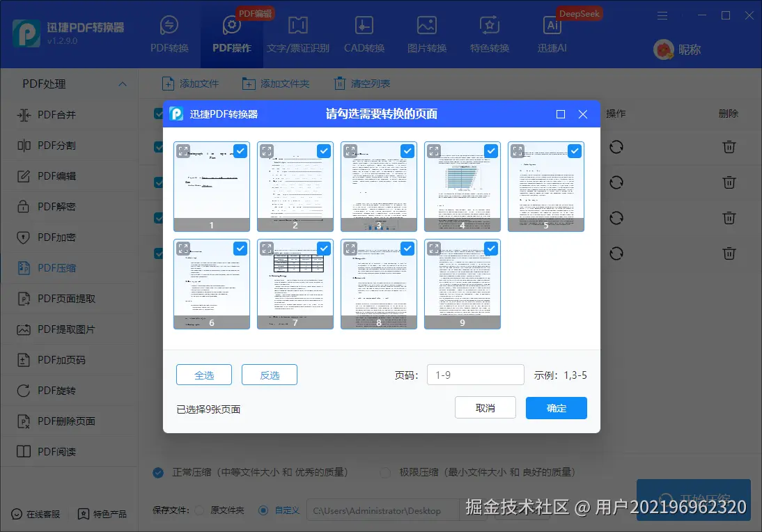Select PDF分割 in the sidebar
762x532 pixels.
pos(69,146)
